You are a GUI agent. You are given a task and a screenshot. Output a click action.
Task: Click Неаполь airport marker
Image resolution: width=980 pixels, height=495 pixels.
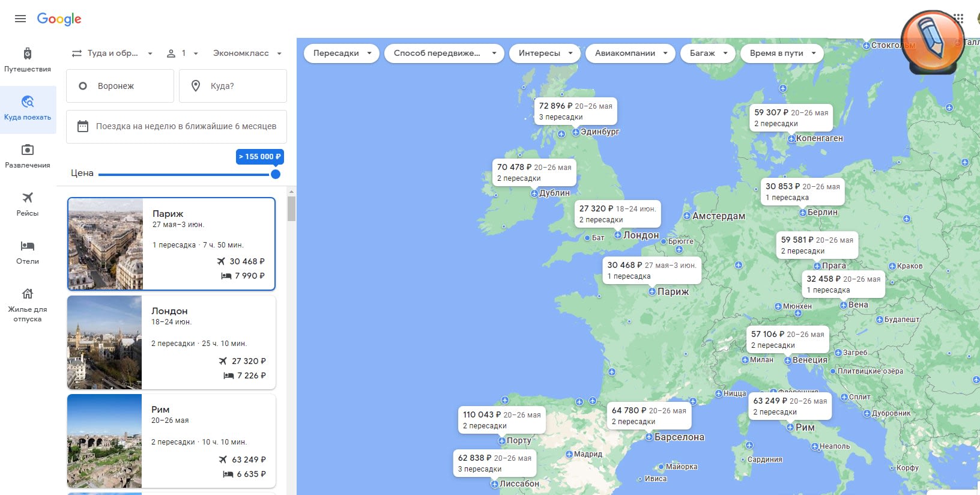click(x=815, y=446)
